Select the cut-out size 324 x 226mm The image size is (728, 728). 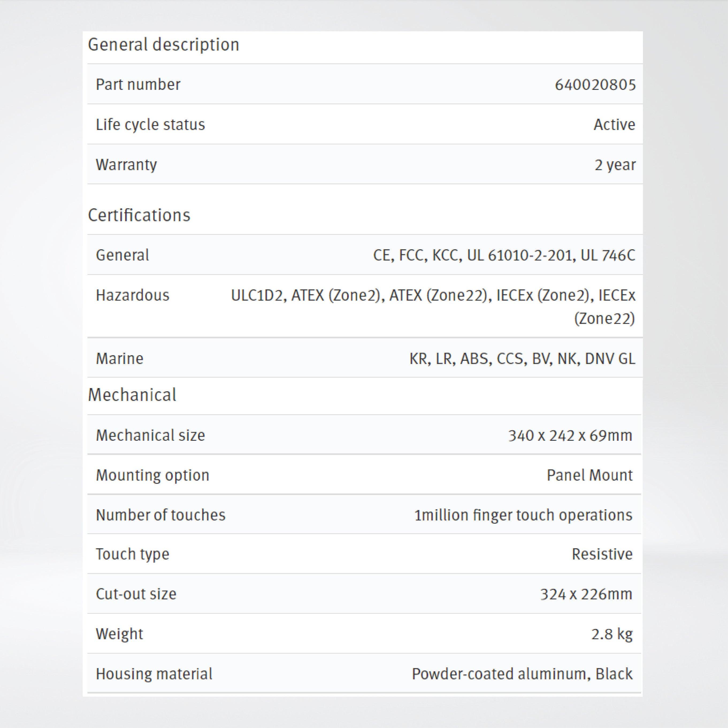pyautogui.click(x=586, y=594)
